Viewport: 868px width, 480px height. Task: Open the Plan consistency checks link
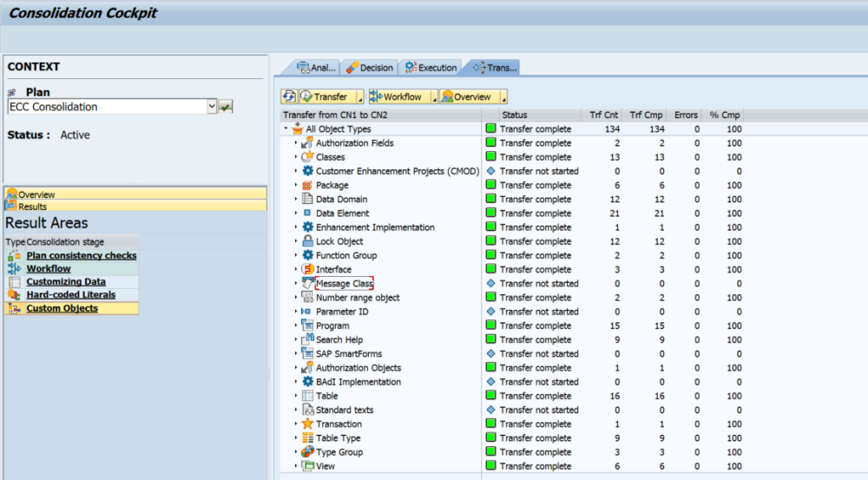pos(81,255)
